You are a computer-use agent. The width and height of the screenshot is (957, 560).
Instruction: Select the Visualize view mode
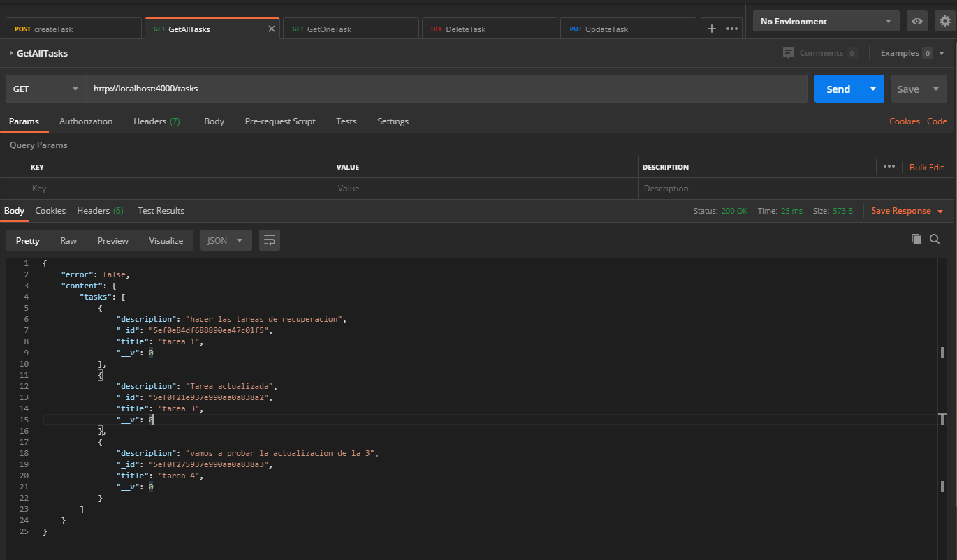(x=166, y=240)
